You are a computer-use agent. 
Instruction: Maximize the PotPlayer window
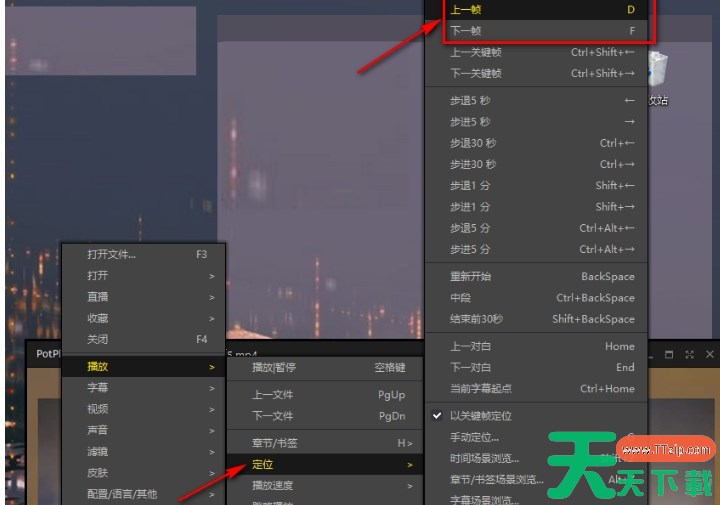pos(669,354)
